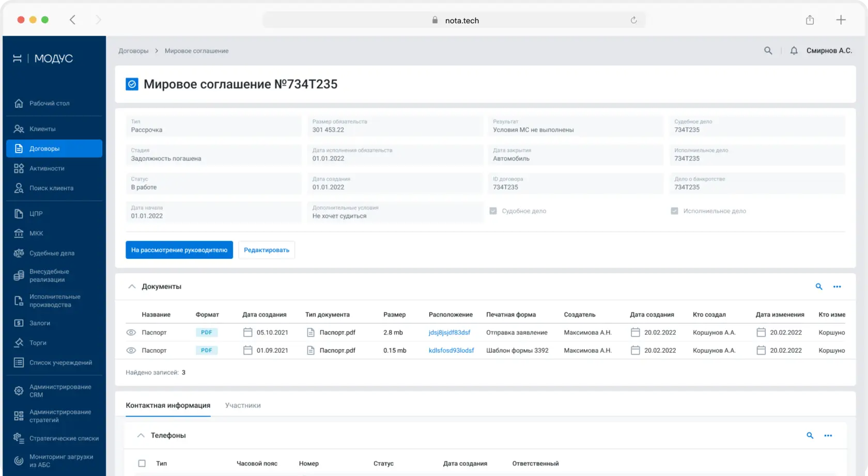Click the header search magnifier icon
This screenshot has width=868, height=476.
(x=768, y=51)
